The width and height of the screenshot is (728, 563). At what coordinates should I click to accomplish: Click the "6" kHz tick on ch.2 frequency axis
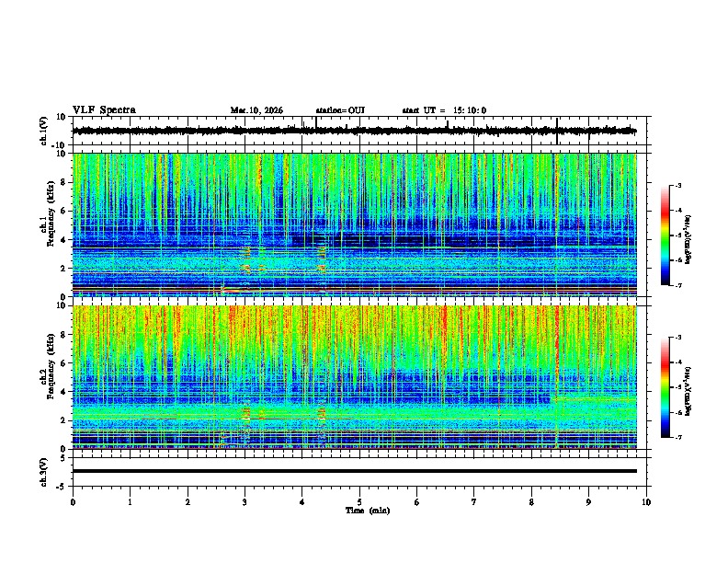pyautogui.click(x=64, y=362)
